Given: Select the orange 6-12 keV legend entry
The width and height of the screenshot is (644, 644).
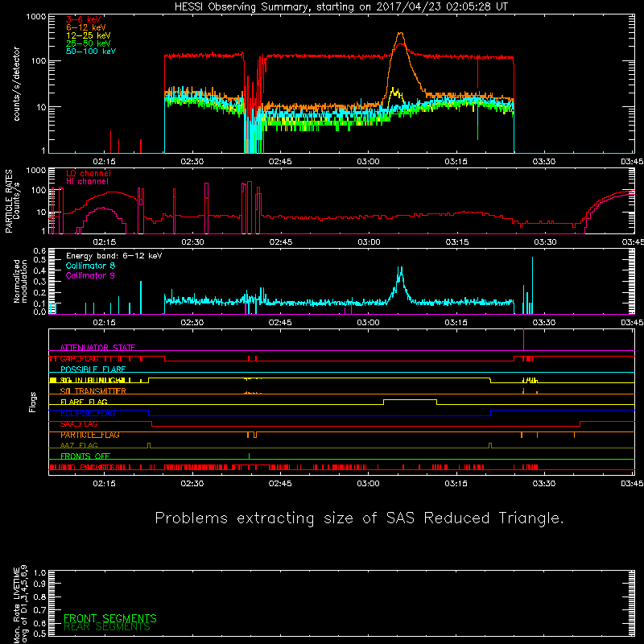Looking at the screenshot, I should coord(86,27).
